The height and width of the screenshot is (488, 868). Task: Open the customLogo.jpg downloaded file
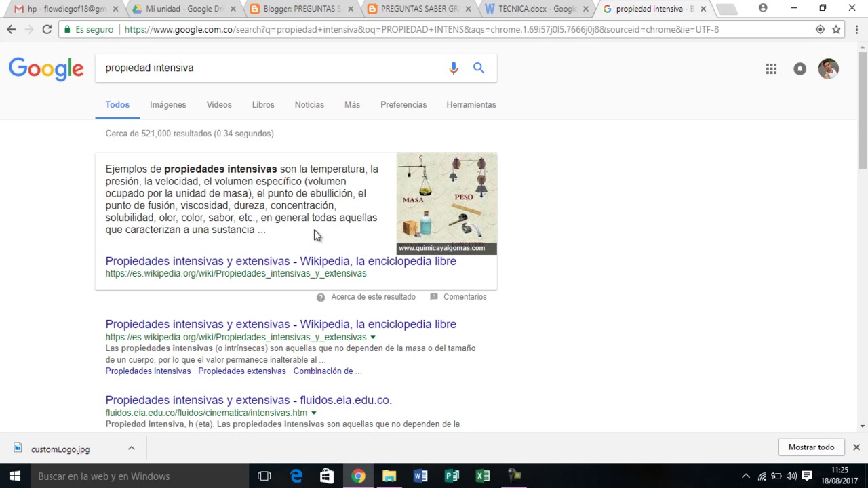click(x=60, y=449)
